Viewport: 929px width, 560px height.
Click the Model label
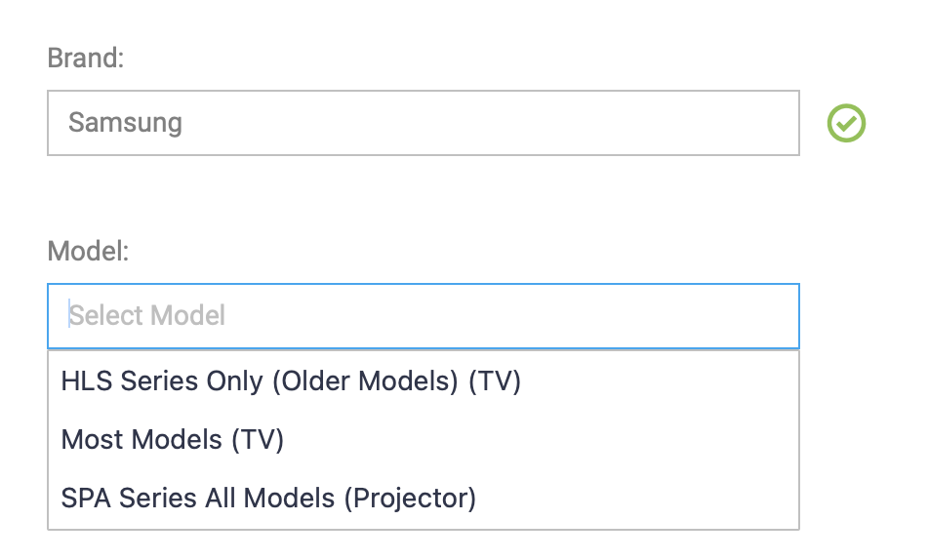88,252
